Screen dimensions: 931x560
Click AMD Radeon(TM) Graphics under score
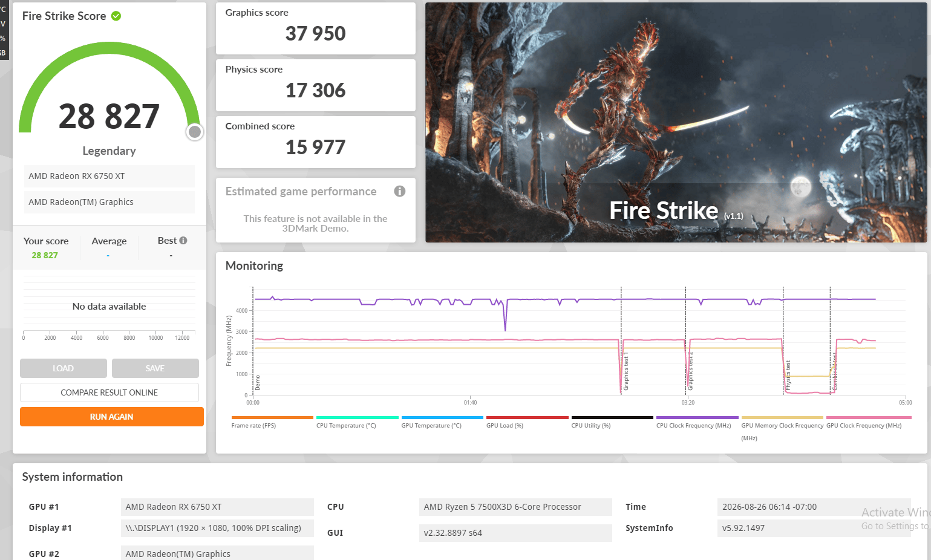click(x=109, y=202)
